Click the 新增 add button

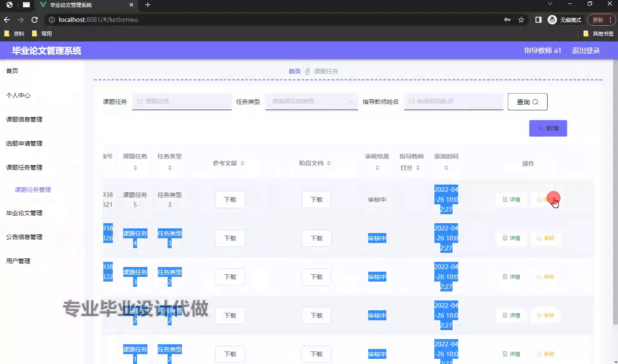548,128
